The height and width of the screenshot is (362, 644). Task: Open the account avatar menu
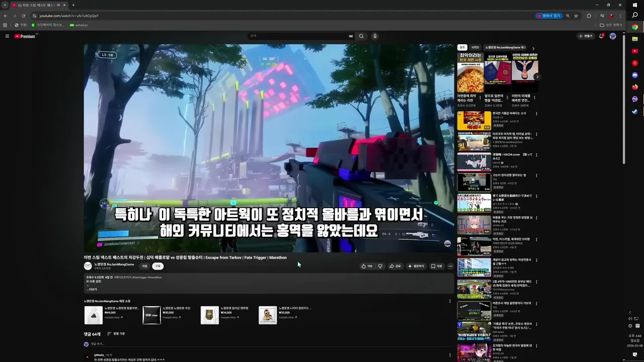click(613, 36)
